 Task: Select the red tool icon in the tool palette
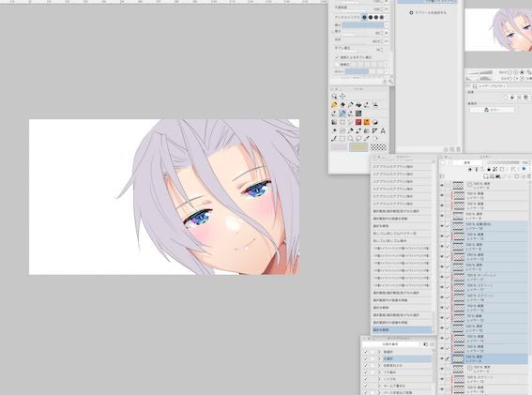pos(358,122)
